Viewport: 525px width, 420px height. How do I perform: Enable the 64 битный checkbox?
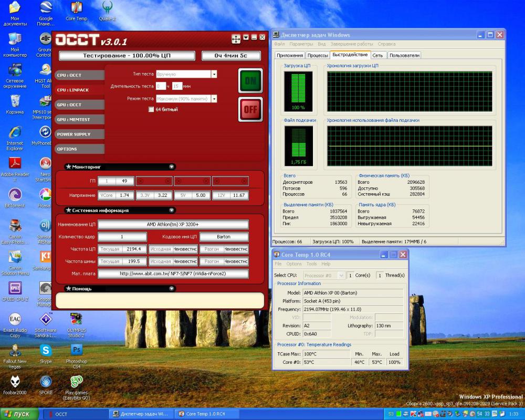point(151,109)
